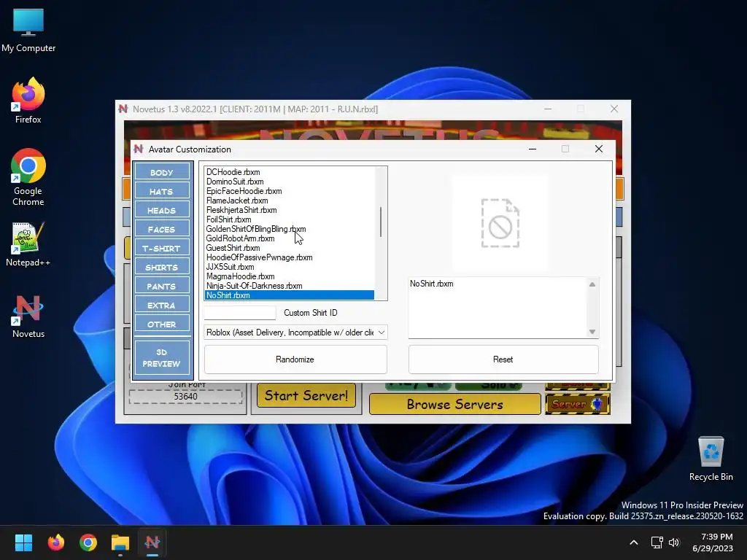Open the HEADS category tab
The image size is (747, 560).
pos(162,210)
